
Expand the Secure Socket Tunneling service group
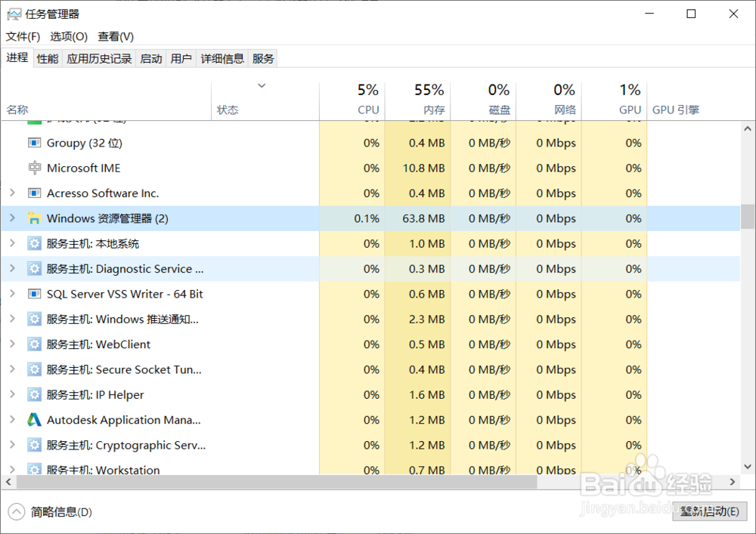coord(13,369)
